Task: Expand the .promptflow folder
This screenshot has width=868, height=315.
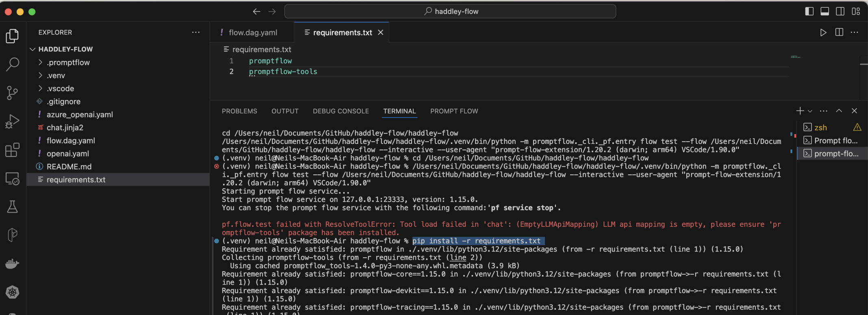Action: coord(68,63)
